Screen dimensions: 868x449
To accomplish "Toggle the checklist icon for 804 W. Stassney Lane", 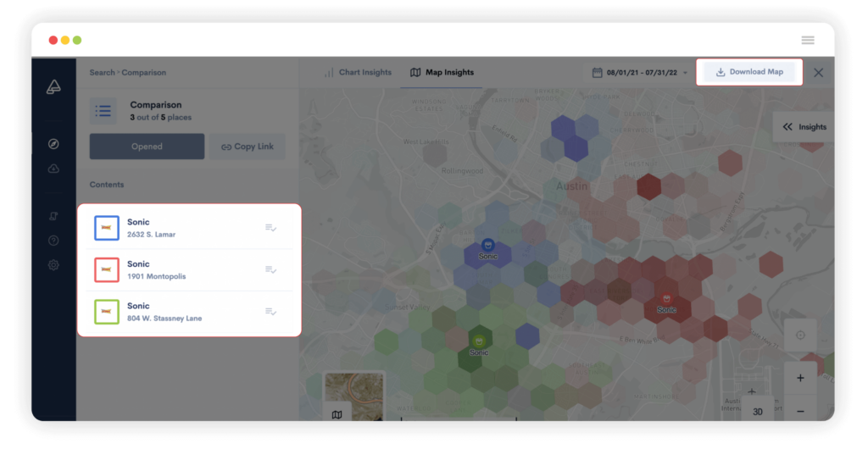I will [270, 312].
